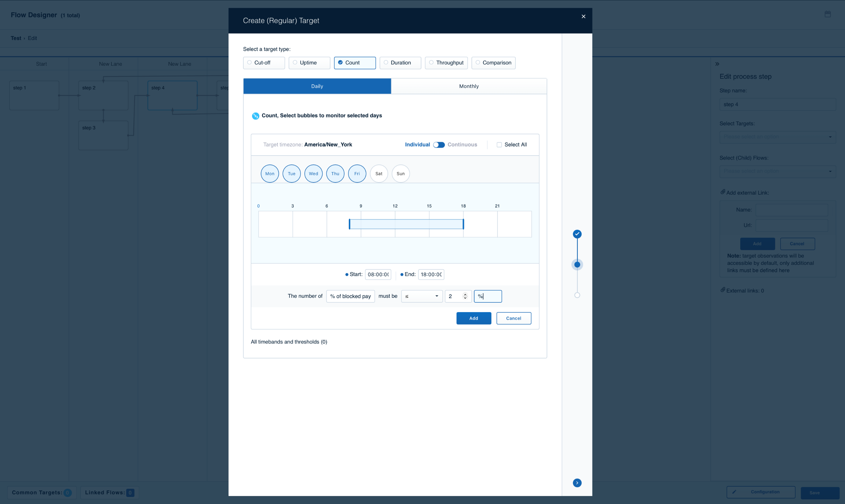The width and height of the screenshot is (845, 504).
Task: Click the current wizard step dot
Action: point(577,265)
